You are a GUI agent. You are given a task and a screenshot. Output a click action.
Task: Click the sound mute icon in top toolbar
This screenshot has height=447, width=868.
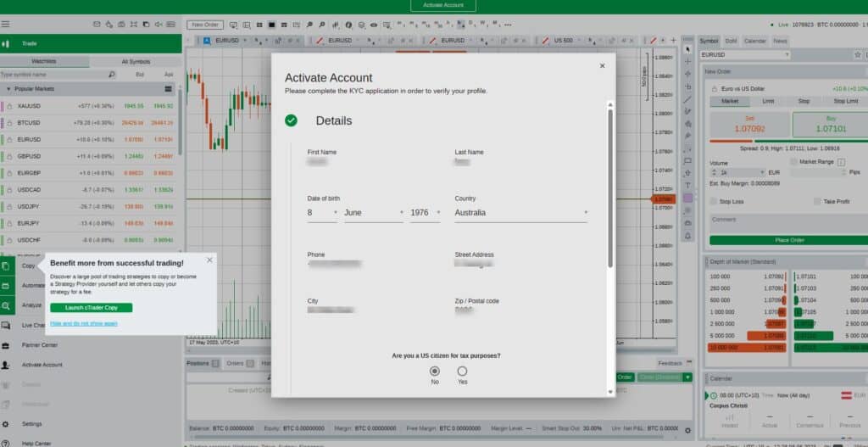coord(159,25)
